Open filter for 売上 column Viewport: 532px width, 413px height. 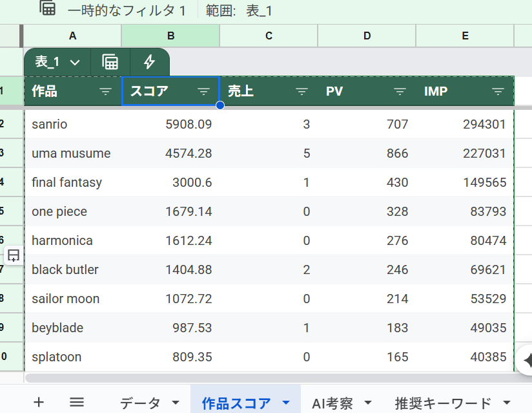302,91
